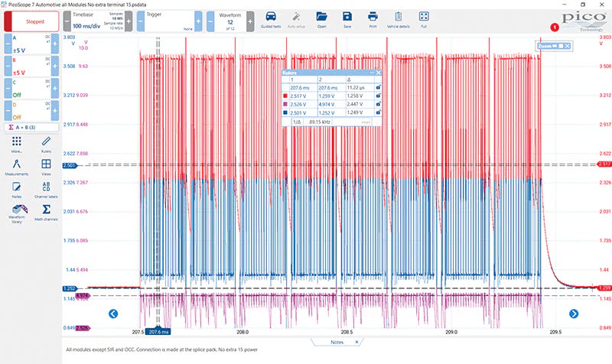Toggle lock on the 2.501 V ruler row
Screen dimensions: 612x364
(x=378, y=112)
